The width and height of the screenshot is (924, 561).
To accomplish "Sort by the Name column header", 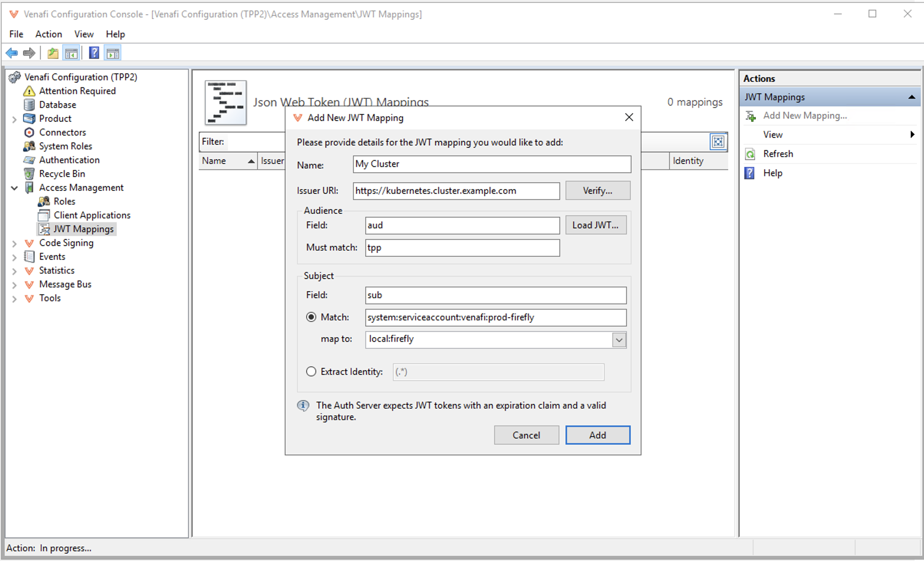I will click(228, 161).
